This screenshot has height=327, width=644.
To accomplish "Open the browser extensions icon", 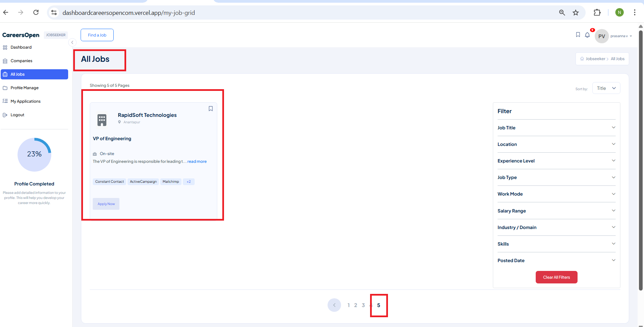I will [597, 12].
